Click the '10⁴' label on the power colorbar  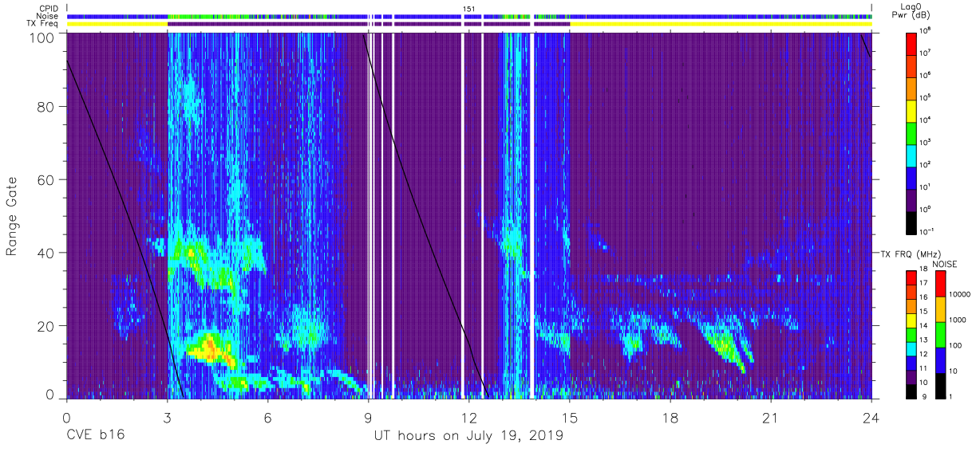pyautogui.click(x=926, y=120)
